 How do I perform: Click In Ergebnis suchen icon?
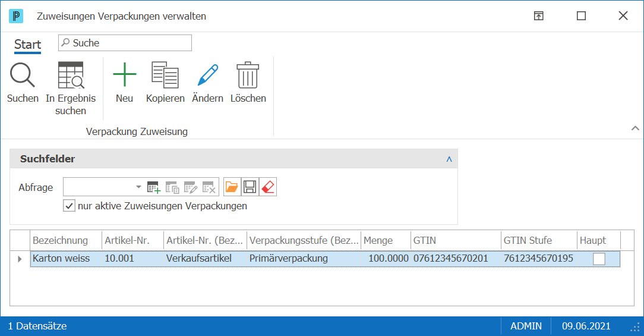71,75
